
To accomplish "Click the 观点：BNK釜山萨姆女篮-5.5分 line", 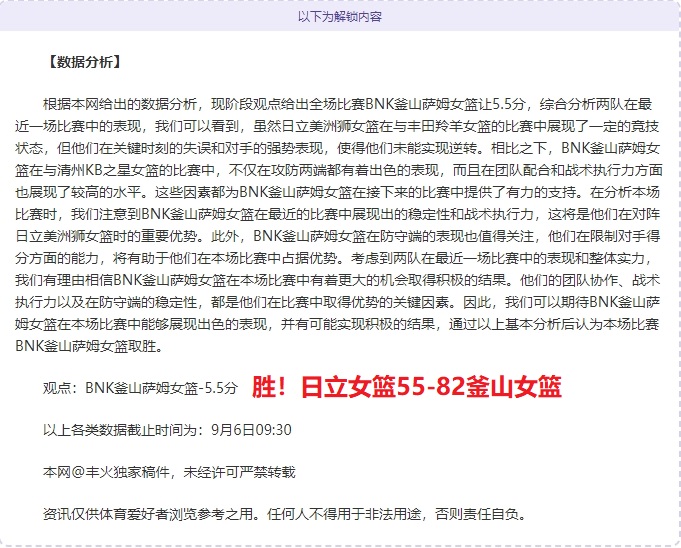I will (x=140, y=388).
